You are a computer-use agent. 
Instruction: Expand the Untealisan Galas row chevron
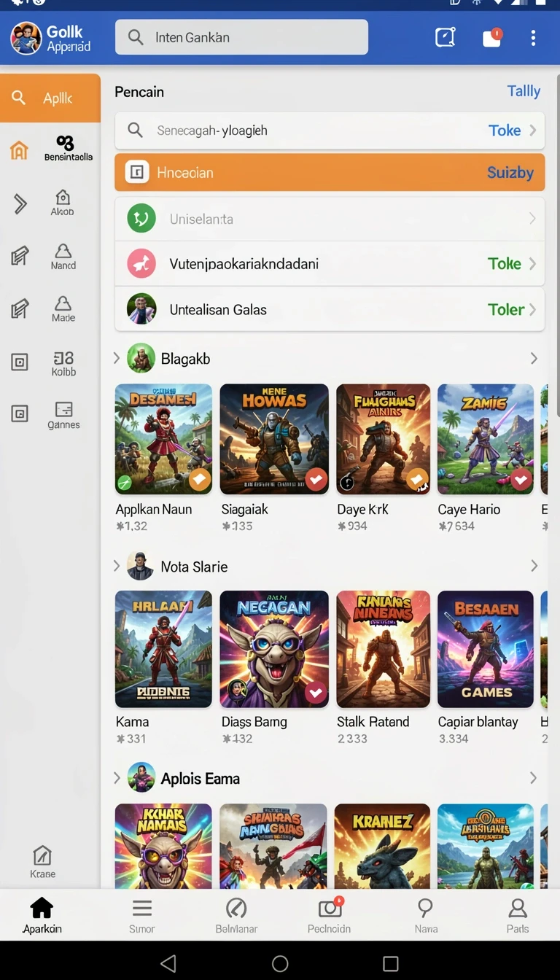(x=533, y=309)
